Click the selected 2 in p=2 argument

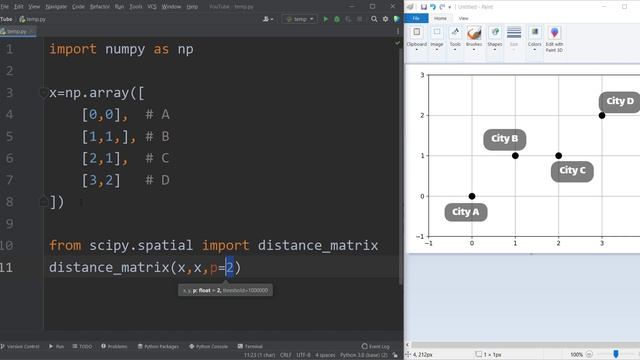pos(229,267)
